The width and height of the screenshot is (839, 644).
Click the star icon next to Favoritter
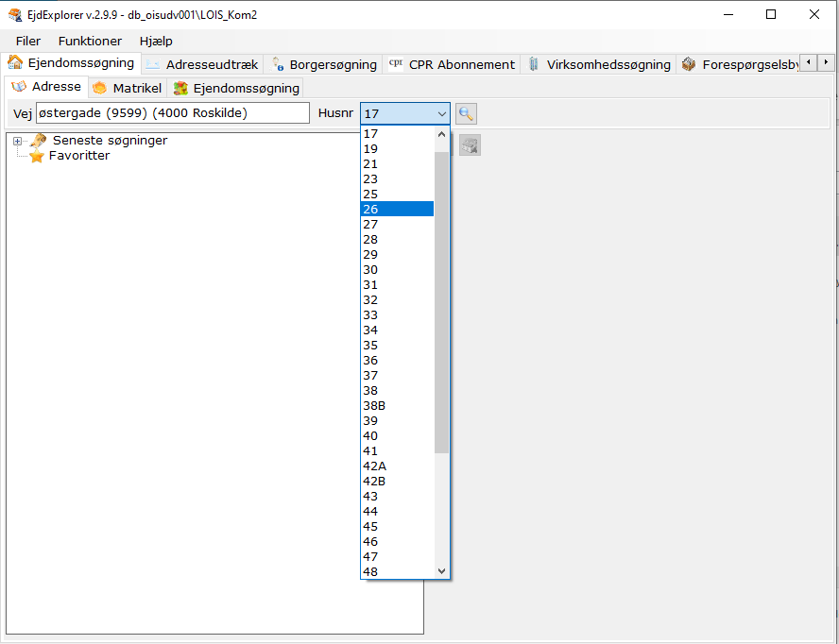click(x=37, y=156)
